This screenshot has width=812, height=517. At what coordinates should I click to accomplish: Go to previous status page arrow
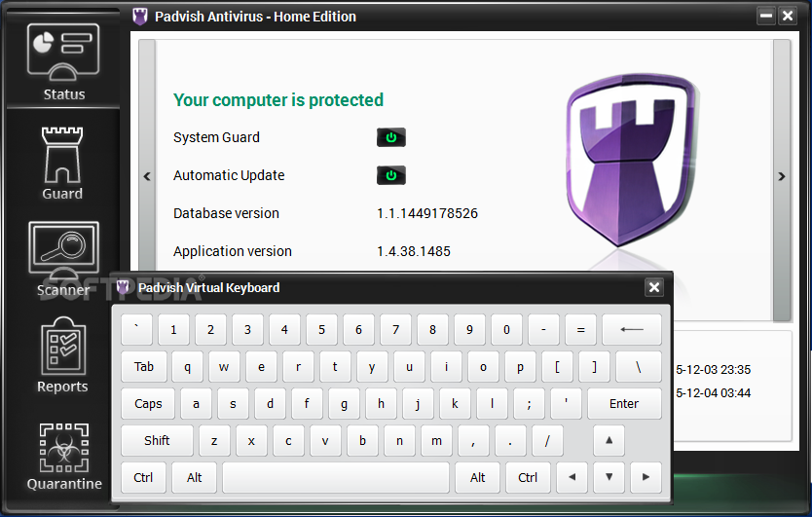(147, 176)
